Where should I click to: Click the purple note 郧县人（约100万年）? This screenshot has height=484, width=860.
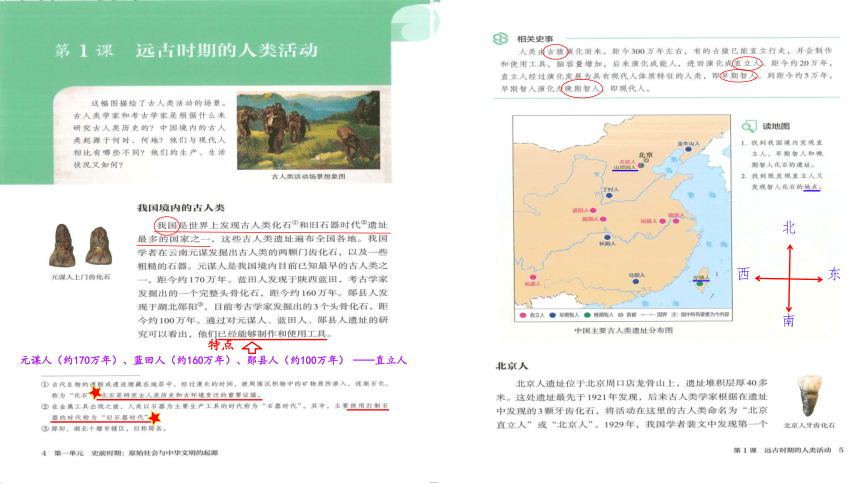tap(296, 360)
